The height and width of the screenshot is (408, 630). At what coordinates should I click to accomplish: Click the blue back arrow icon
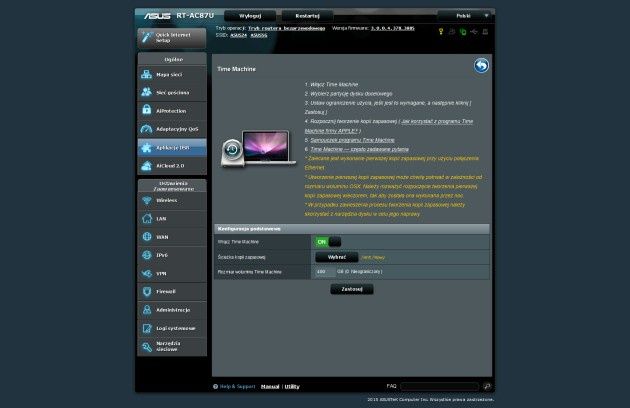481,66
